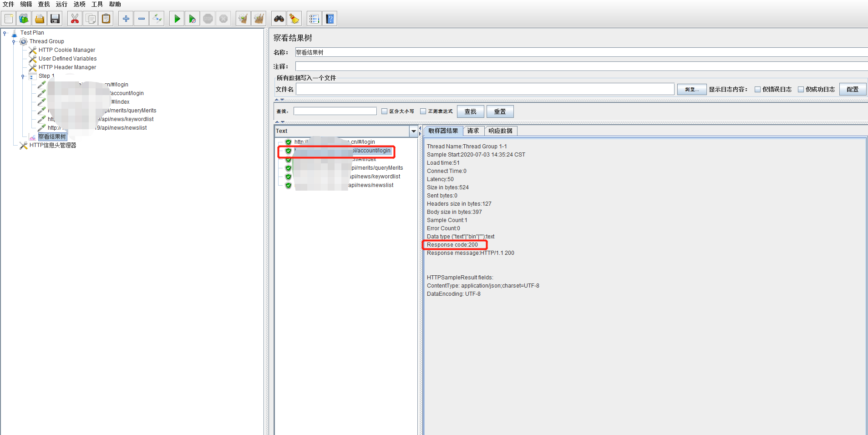The image size is (868, 435).
Task: Click the 配置 button
Action: [x=853, y=89]
